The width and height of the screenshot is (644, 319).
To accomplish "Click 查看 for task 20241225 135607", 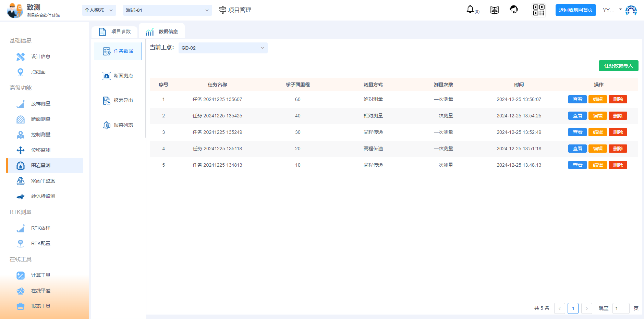I will 577,99.
